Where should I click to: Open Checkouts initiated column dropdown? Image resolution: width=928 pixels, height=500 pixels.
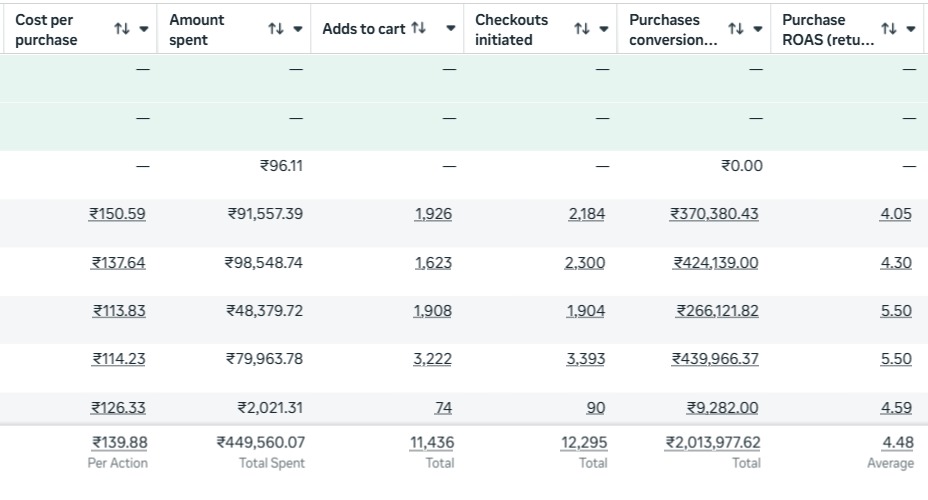click(x=604, y=29)
